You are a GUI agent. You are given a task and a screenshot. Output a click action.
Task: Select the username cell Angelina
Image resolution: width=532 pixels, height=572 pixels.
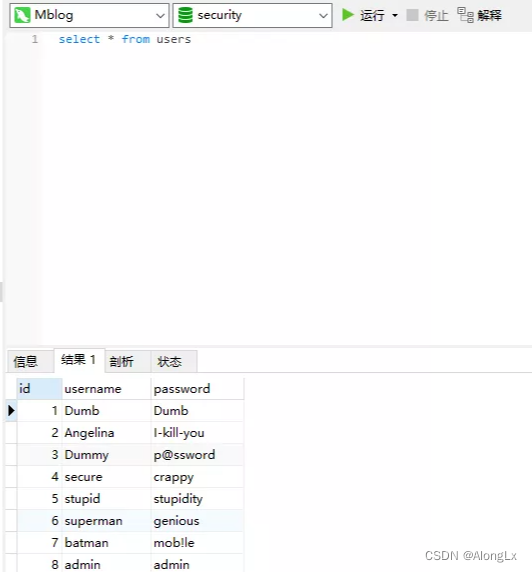(106, 433)
